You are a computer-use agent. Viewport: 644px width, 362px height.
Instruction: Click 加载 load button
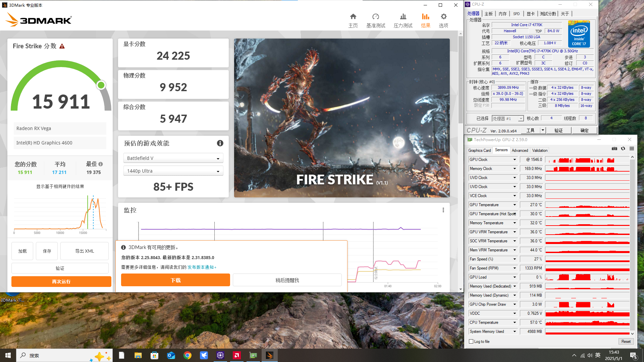pos(22,251)
